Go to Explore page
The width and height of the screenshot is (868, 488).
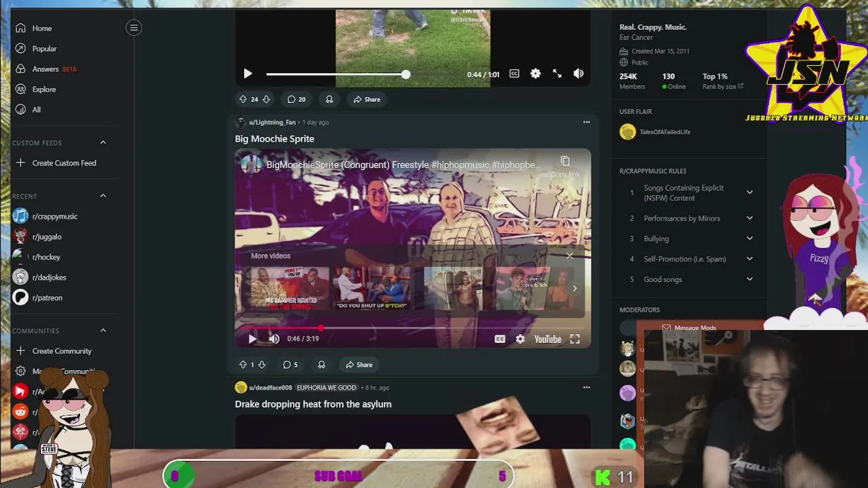[44, 89]
